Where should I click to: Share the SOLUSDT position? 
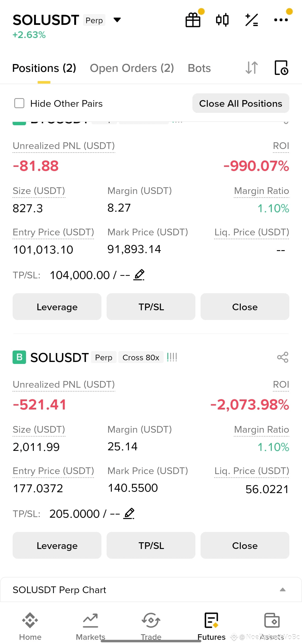coord(283,357)
